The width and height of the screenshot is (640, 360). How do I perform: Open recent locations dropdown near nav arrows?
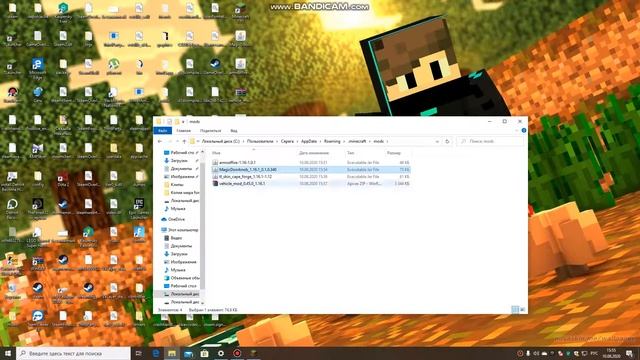pos(177,141)
